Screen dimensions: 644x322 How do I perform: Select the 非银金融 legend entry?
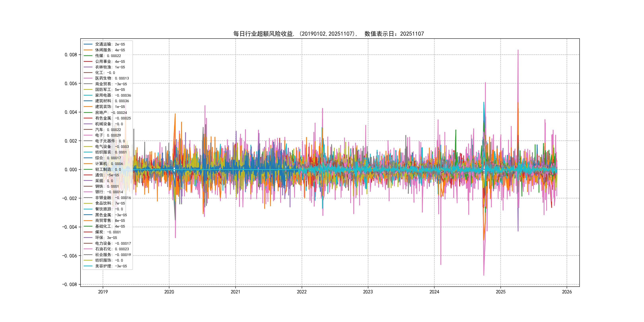pos(113,198)
